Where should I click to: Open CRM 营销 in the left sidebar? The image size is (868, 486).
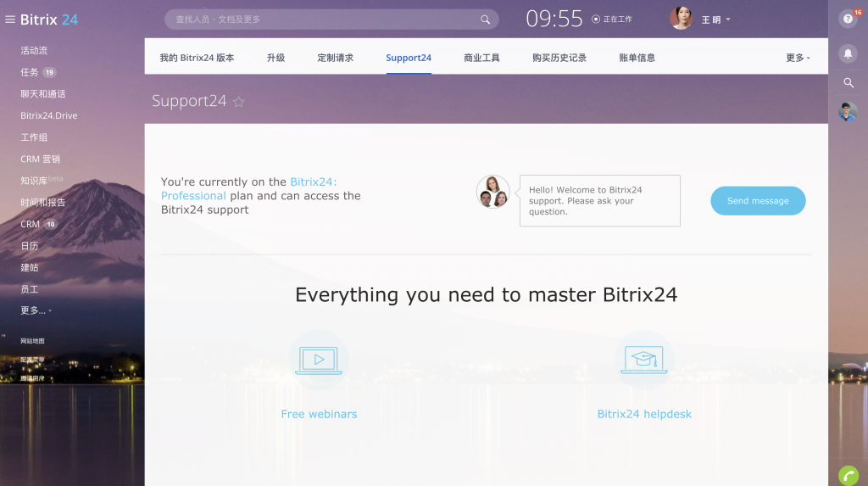coord(40,159)
